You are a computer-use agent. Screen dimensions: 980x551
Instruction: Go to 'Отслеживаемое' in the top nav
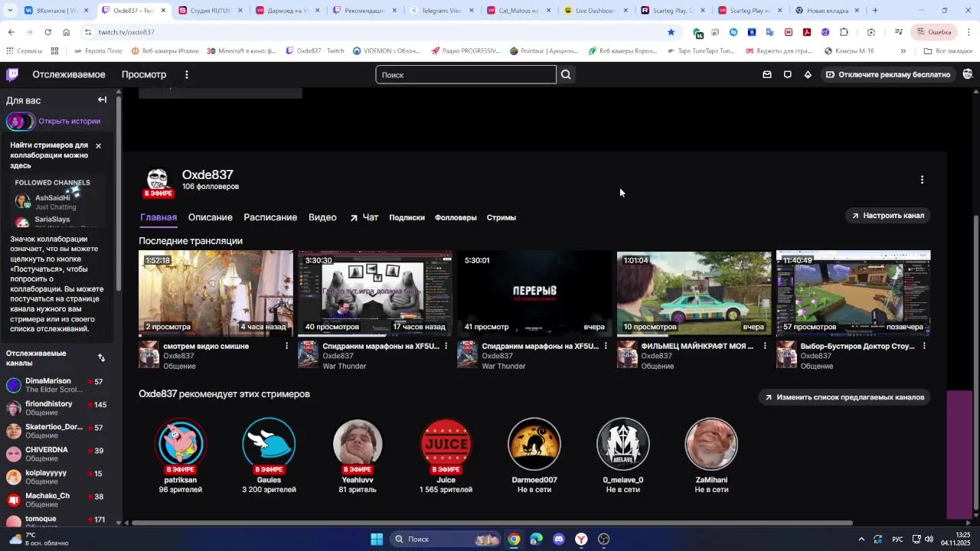[69, 74]
